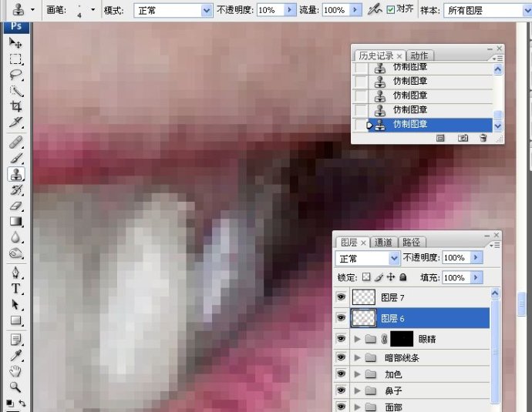Select the Healing Brush tool
The height and width of the screenshot is (412, 532).
(x=15, y=142)
